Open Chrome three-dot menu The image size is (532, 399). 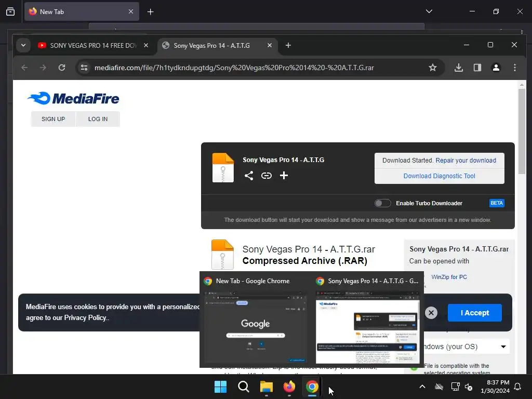(x=515, y=68)
